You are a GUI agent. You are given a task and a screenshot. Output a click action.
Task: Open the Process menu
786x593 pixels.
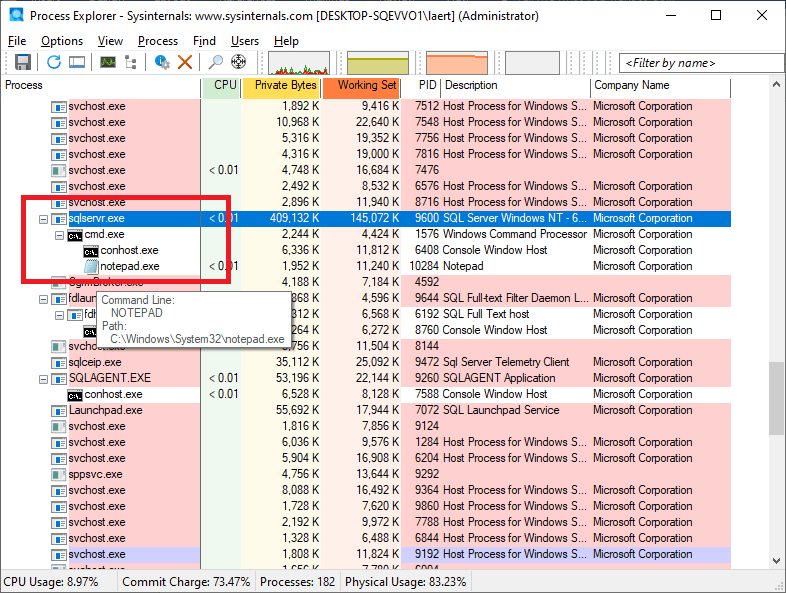tap(158, 41)
